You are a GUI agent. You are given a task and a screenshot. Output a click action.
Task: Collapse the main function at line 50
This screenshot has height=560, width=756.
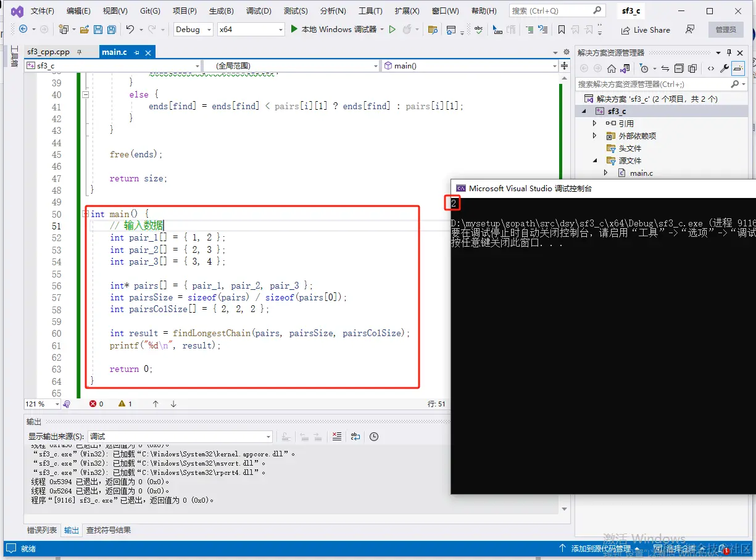[x=86, y=214]
